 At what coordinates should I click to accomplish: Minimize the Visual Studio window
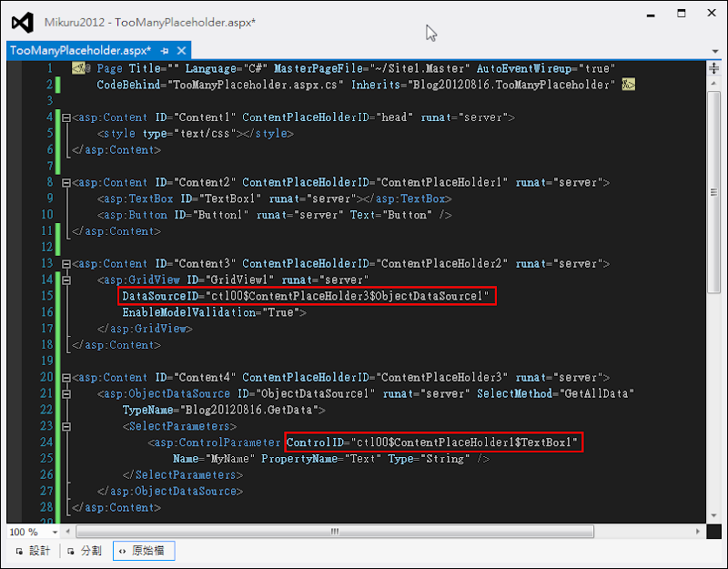(x=651, y=15)
